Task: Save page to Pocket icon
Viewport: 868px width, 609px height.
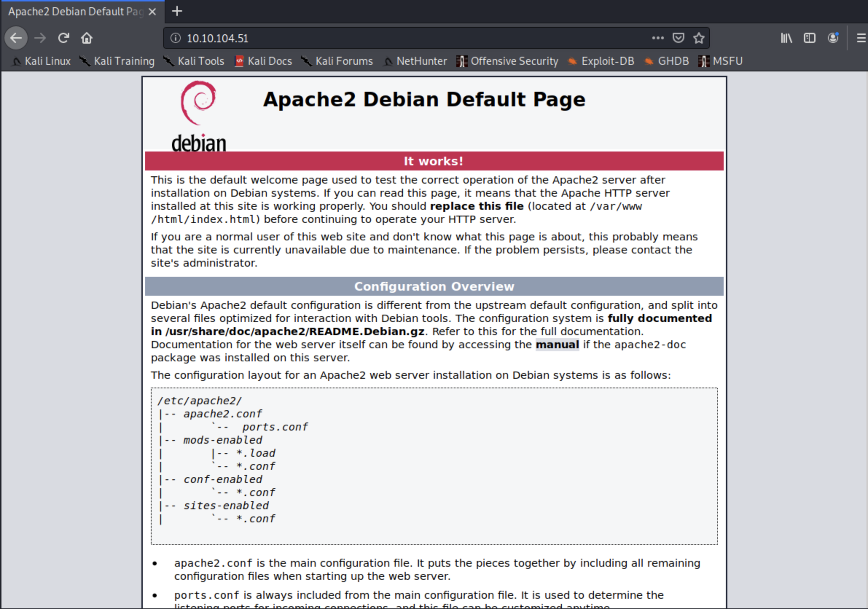Action: [x=678, y=38]
